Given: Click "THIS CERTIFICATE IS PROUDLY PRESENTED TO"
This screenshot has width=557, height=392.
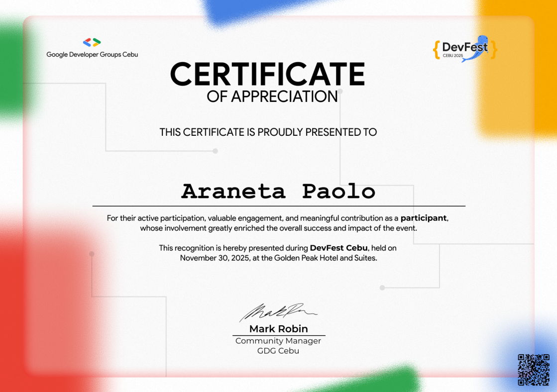Looking at the screenshot, I should pos(268,132).
